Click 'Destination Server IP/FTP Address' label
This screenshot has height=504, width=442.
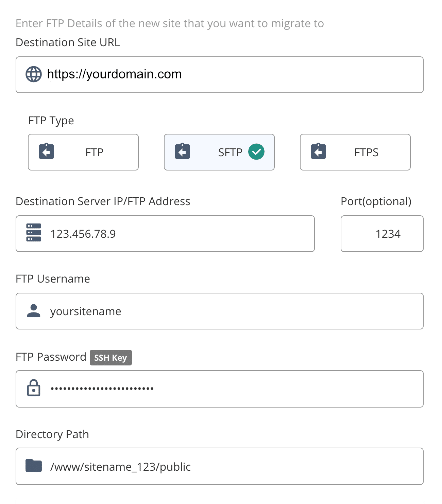point(103,201)
